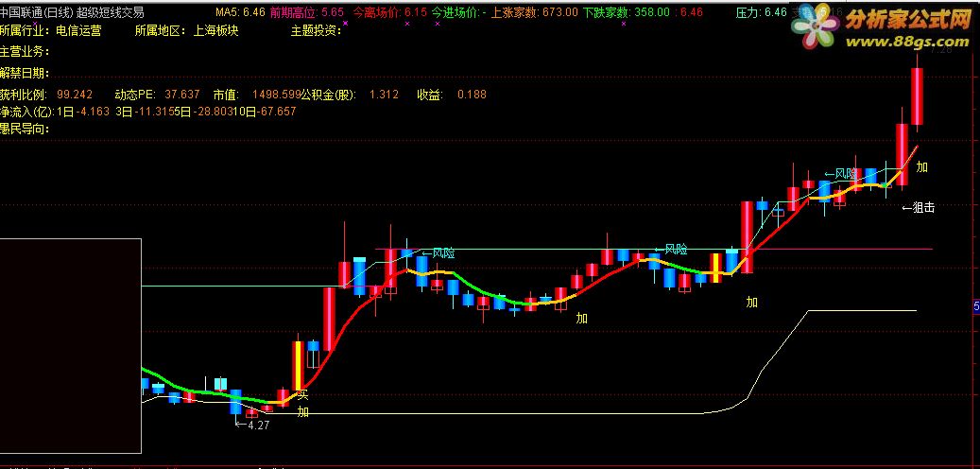Click the 惠民导向 label
This screenshot has height=469, width=980.
24,129
